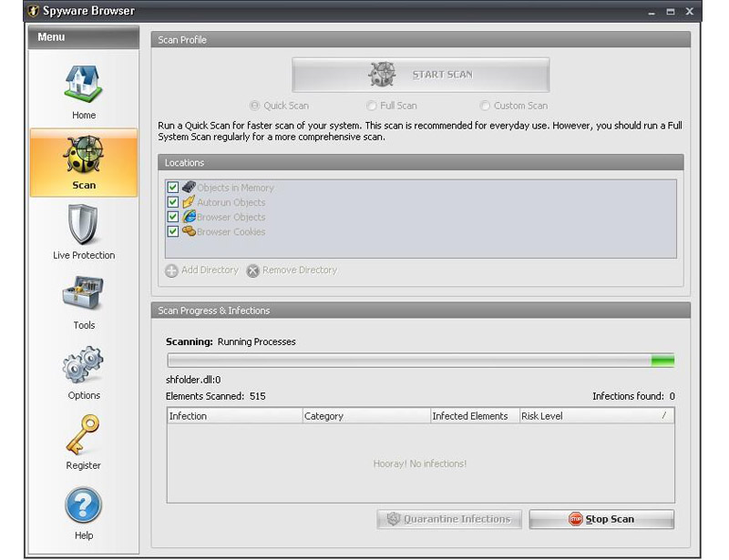The width and height of the screenshot is (729, 560).
Task: Uncheck the Objects in Memory checkbox
Action: [173, 188]
